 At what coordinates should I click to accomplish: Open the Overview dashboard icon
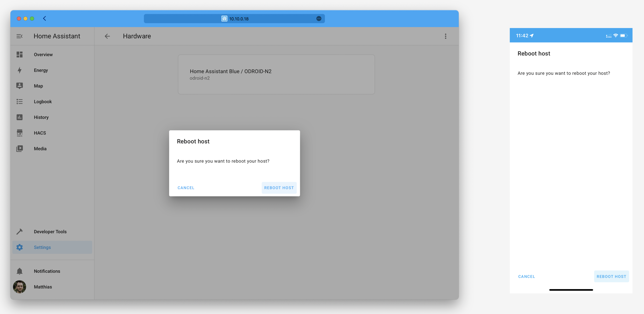coord(19,54)
